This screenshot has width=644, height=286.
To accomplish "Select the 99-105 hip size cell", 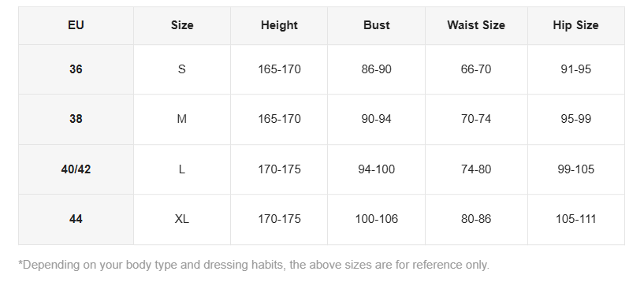I will coord(576,169).
